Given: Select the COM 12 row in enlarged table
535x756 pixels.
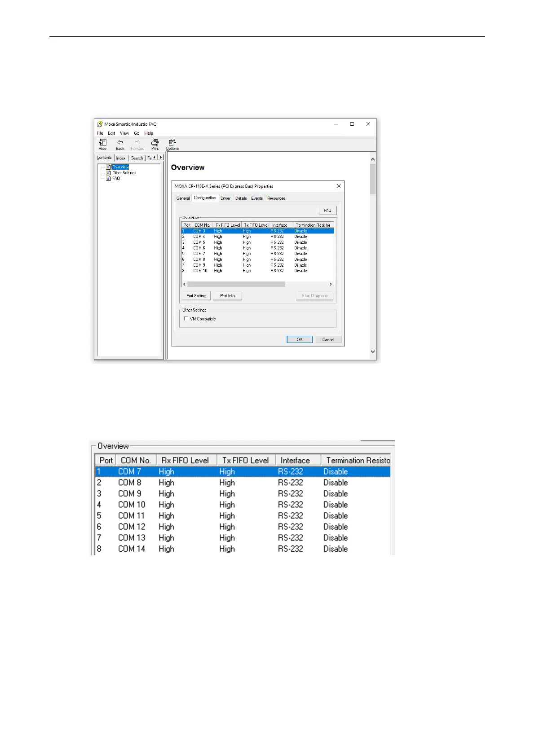Looking at the screenshot, I should (243, 527).
